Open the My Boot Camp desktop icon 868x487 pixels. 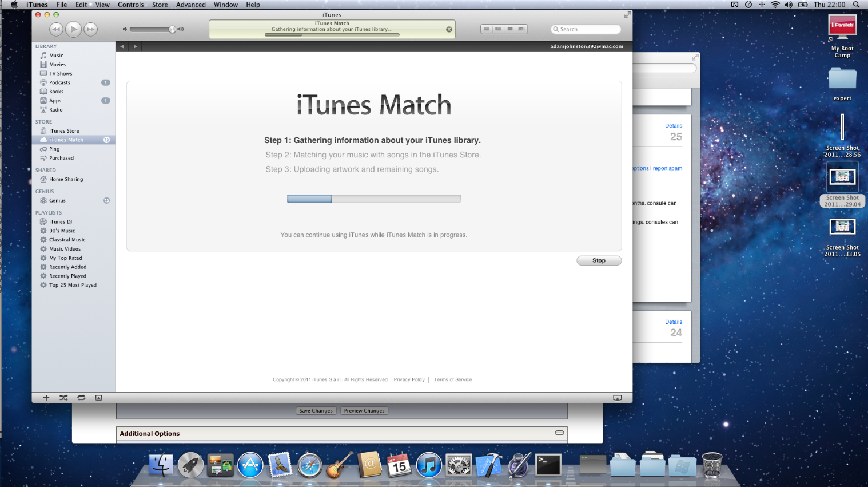pos(842,36)
